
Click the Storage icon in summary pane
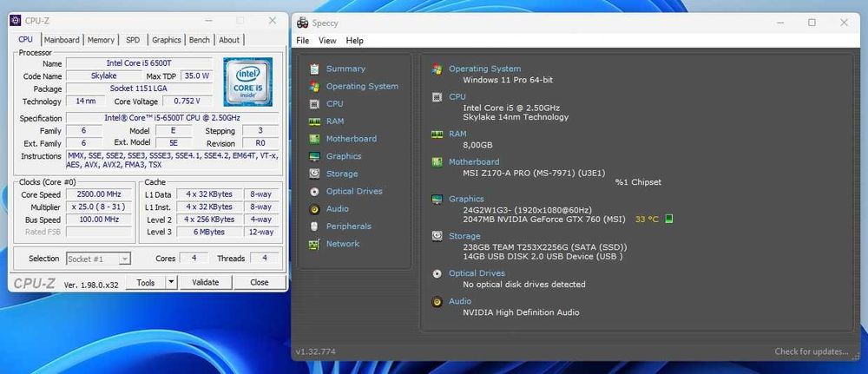tap(437, 236)
